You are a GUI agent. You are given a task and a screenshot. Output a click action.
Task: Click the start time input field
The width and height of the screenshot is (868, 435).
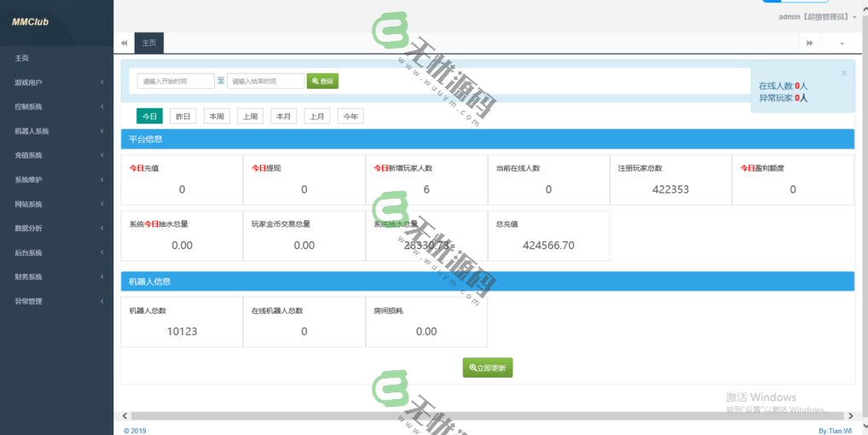[176, 81]
